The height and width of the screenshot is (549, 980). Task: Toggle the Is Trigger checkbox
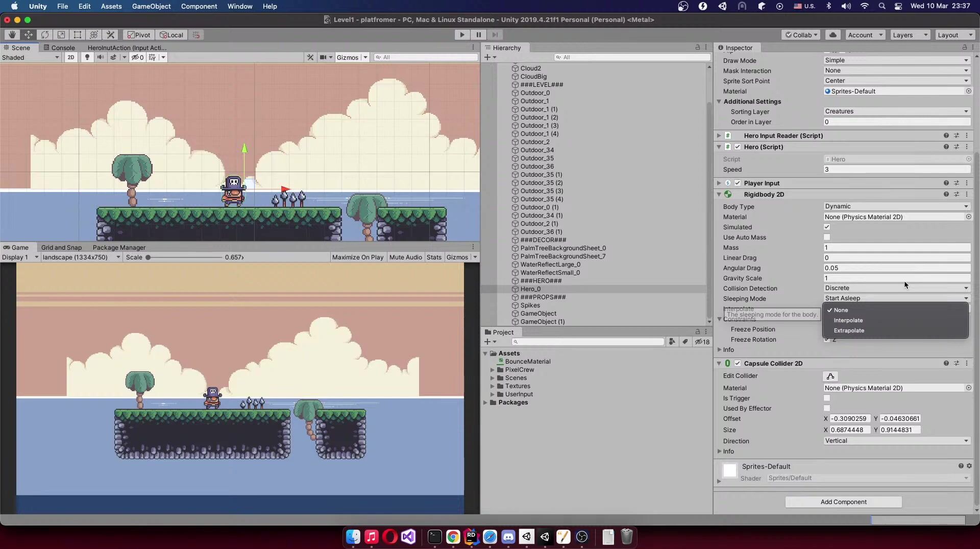point(827,398)
